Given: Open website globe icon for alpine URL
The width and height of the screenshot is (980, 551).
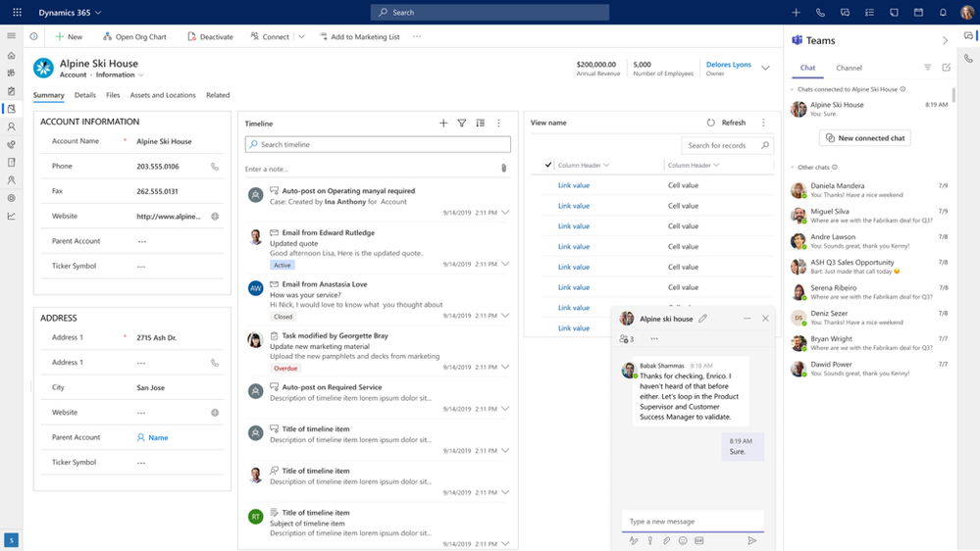Looking at the screenshot, I should point(215,216).
